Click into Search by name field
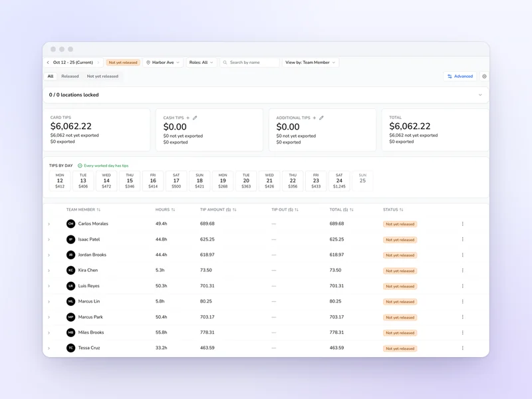 [250, 63]
